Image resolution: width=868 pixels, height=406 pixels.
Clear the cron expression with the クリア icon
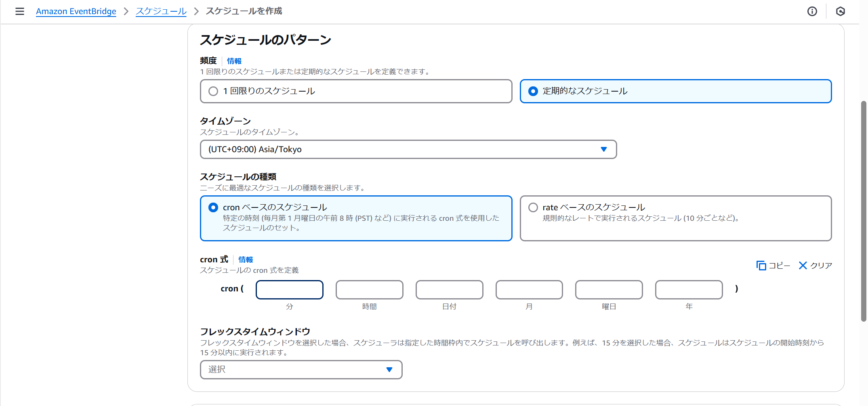click(815, 266)
